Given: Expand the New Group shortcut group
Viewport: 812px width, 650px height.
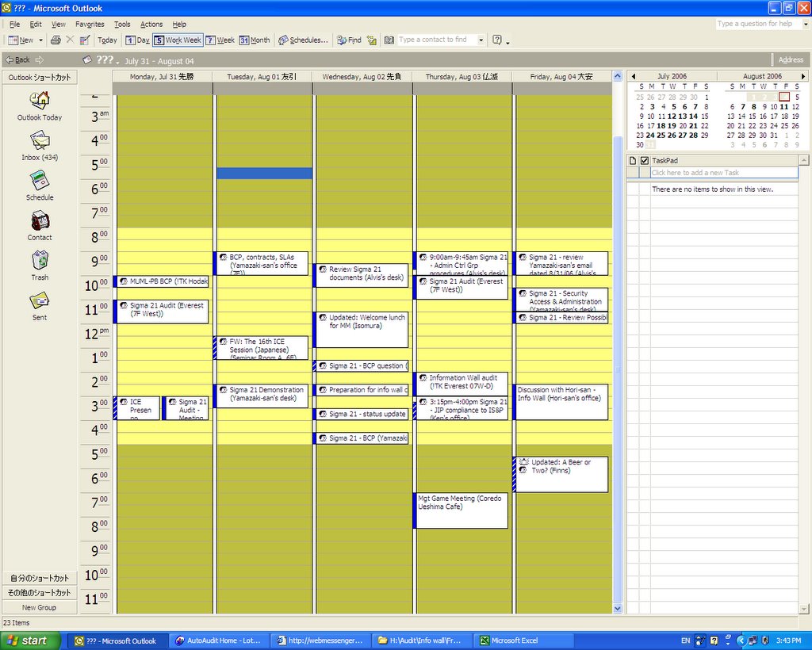Looking at the screenshot, I should [40, 607].
